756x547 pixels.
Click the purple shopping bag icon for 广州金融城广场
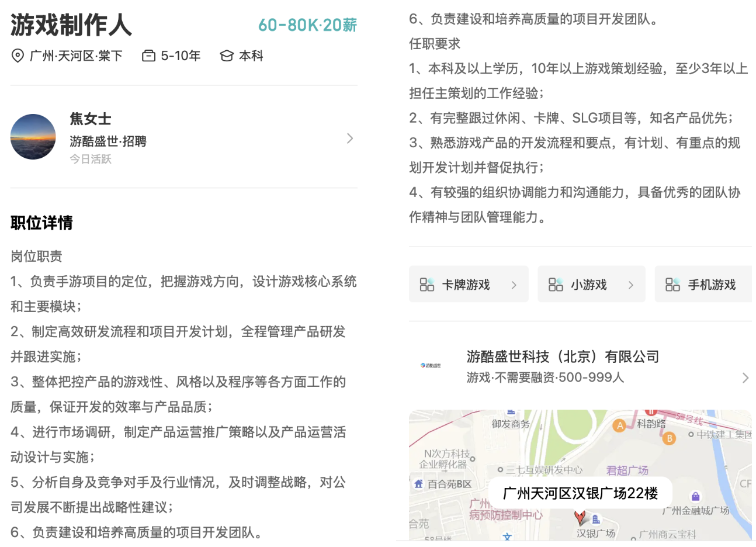695,496
